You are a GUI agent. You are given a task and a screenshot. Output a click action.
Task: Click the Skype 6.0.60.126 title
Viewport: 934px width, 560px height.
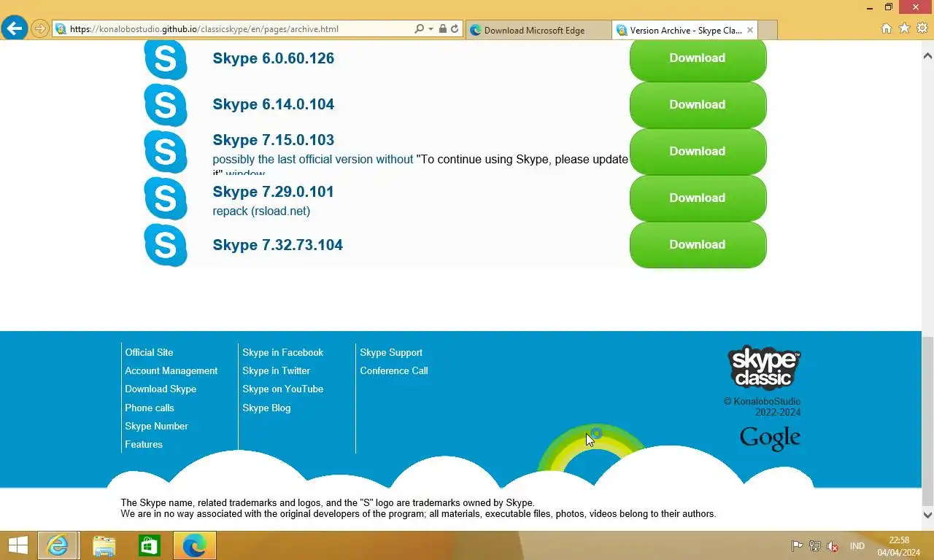click(x=274, y=58)
